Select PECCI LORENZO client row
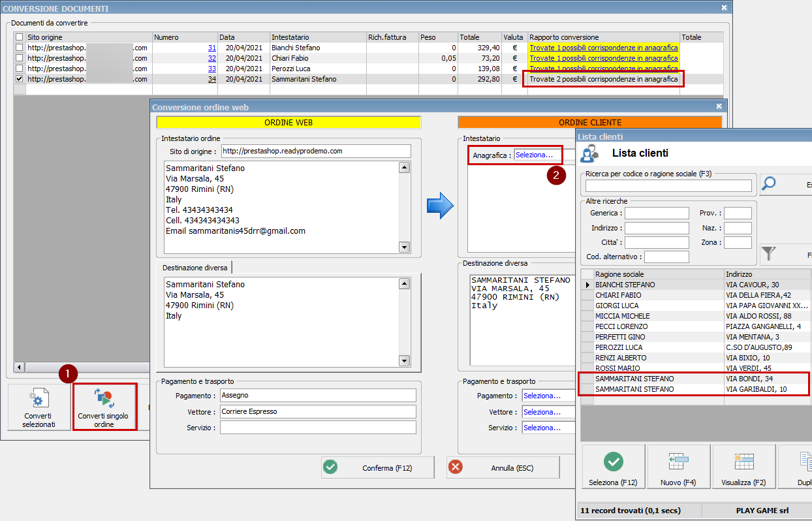812x521 pixels. 695,326
